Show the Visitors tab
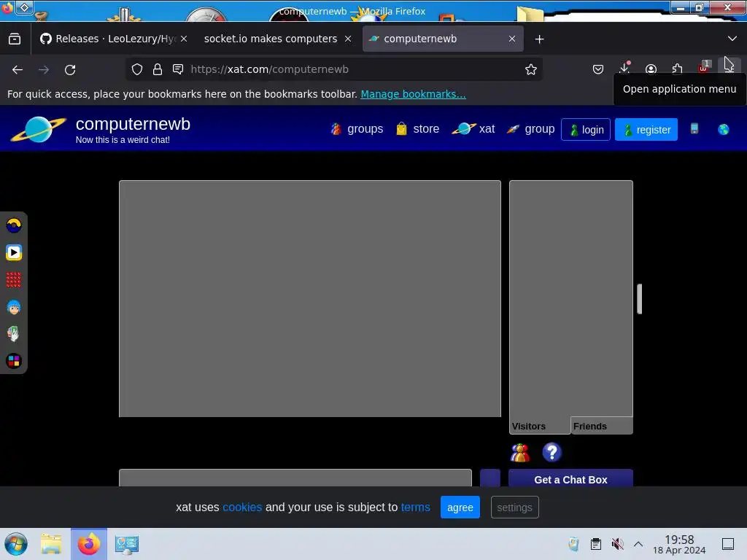Image resolution: width=747 pixels, height=560 pixels. coord(540,426)
